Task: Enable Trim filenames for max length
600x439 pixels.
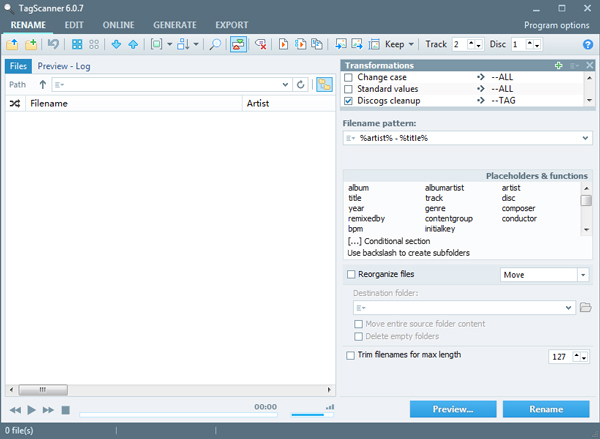Action: click(350, 355)
